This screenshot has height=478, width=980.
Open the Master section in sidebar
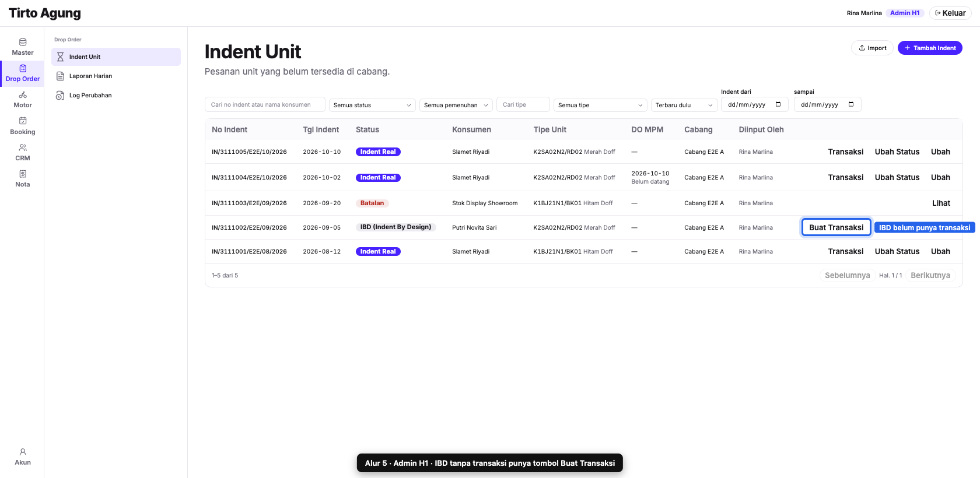(22, 47)
